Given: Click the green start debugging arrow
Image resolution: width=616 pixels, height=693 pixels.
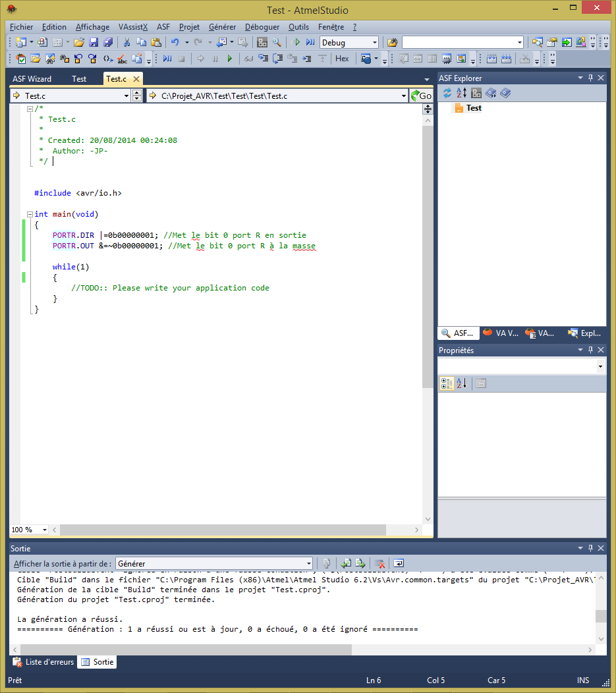Looking at the screenshot, I should point(230,59).
